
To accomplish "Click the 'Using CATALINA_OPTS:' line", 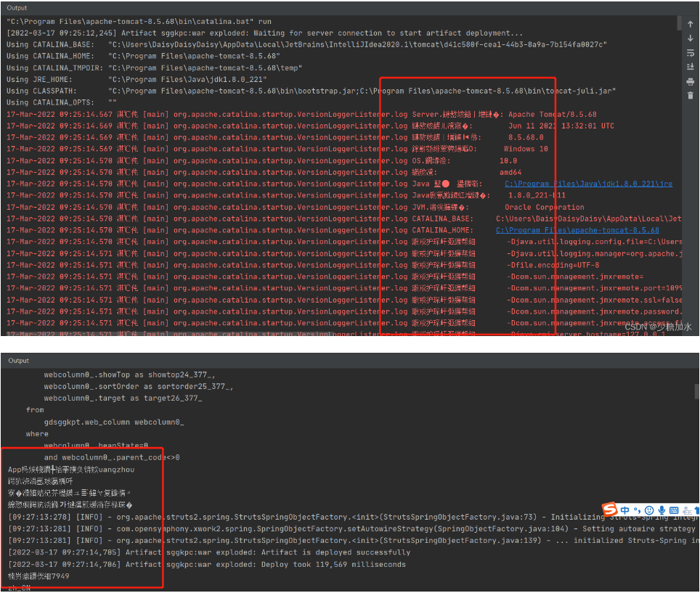I will click(x=61, y=102).
